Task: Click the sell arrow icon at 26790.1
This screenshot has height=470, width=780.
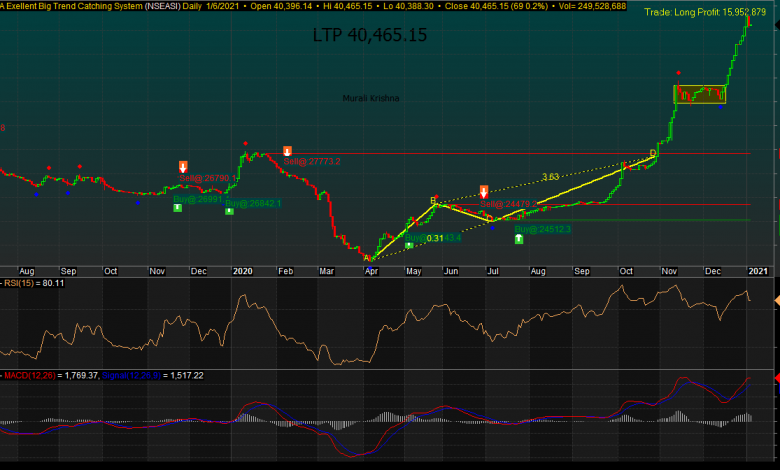Action: 183,167
